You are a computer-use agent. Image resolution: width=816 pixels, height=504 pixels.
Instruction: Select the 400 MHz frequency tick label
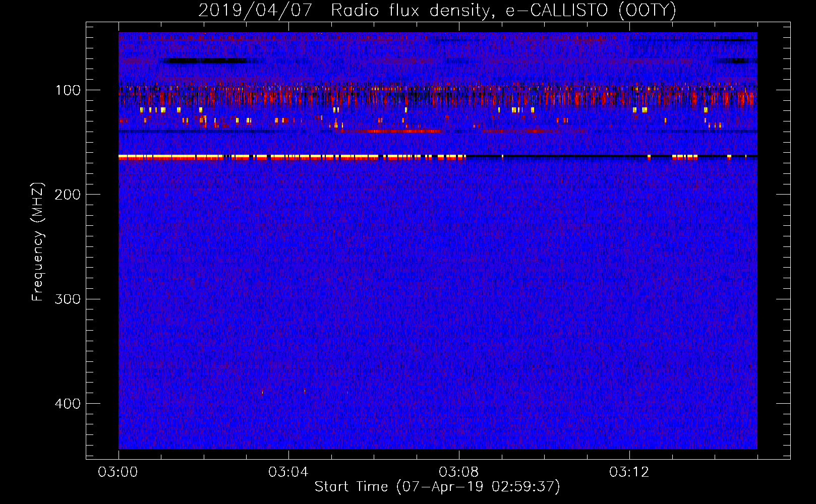click(x=67, y=404)
